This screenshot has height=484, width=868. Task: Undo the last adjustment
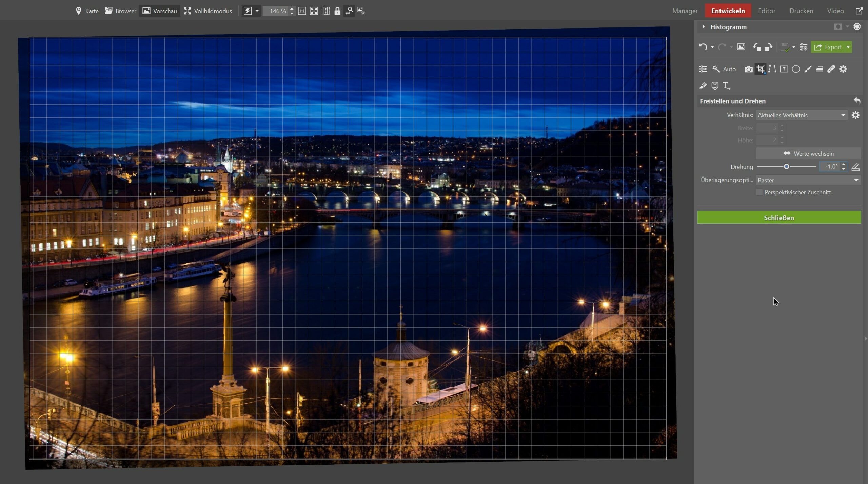[703, 47]
